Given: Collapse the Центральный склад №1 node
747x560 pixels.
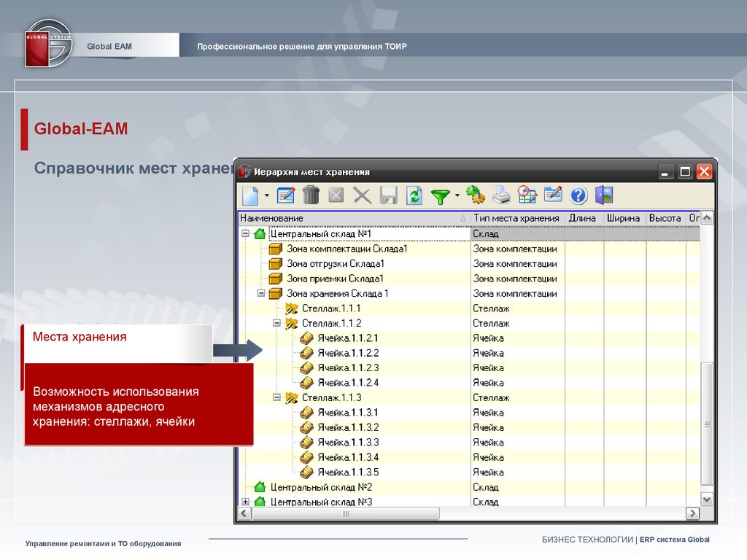Looking at the screenshot, I should pos(245,234).
